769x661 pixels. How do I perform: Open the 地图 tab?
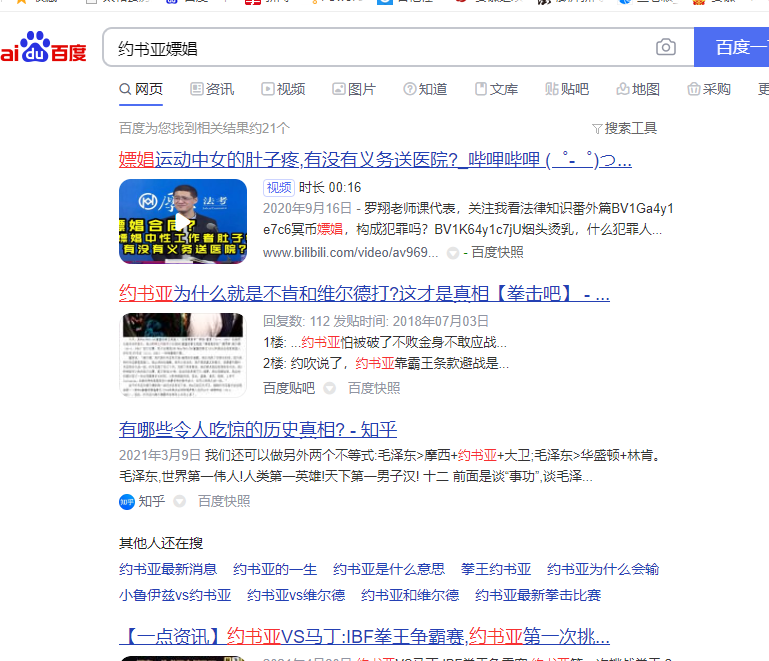638,89
